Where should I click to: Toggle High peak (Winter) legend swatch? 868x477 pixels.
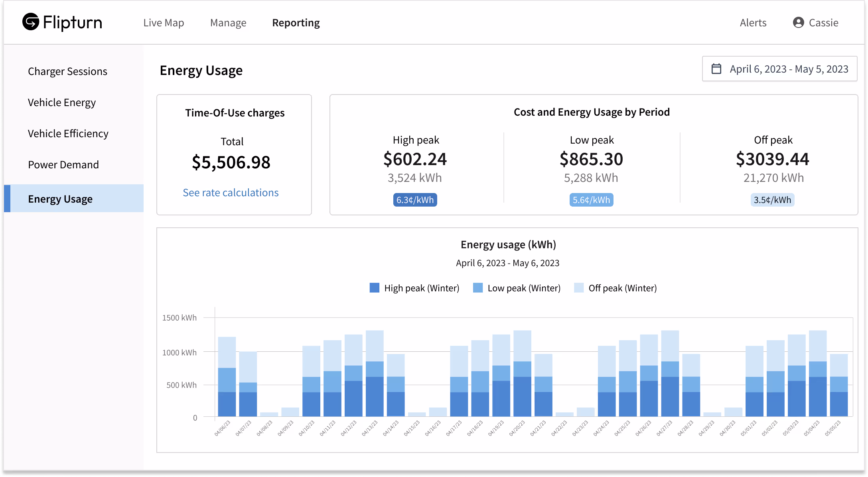pos(374,288)
